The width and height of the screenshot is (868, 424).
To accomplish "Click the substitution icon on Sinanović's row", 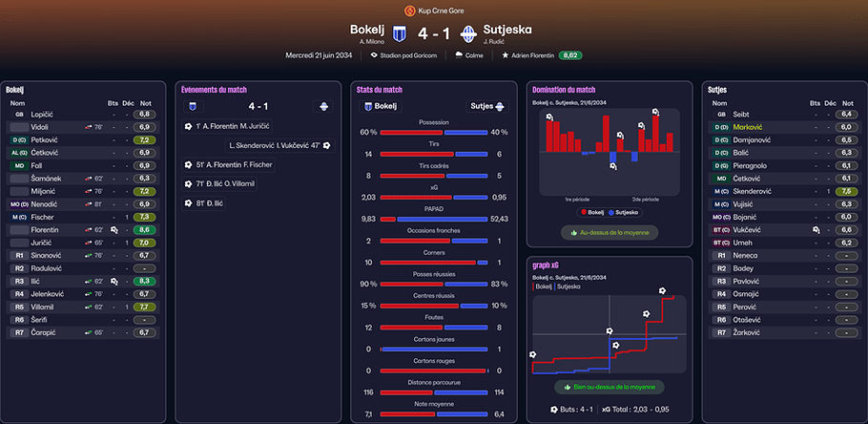I will [x=88, y=256].
